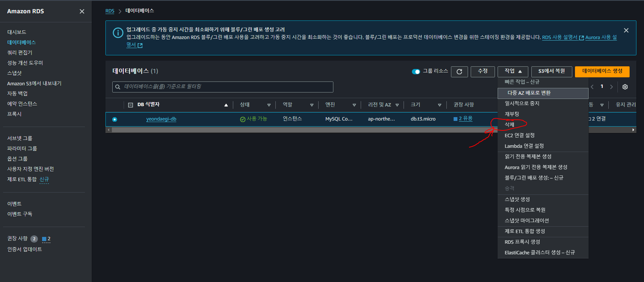Go to Amazon S3에서 내보내기 in sidebar
The height and width of the screenshot is (282, 644).
34,83
